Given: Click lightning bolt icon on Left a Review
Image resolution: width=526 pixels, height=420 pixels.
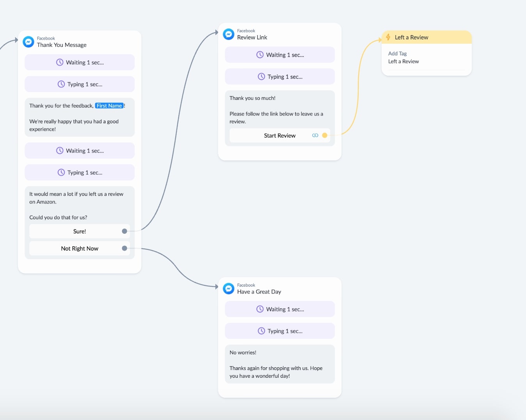Looking at the screenshot, I should click(x=388, y=37).
